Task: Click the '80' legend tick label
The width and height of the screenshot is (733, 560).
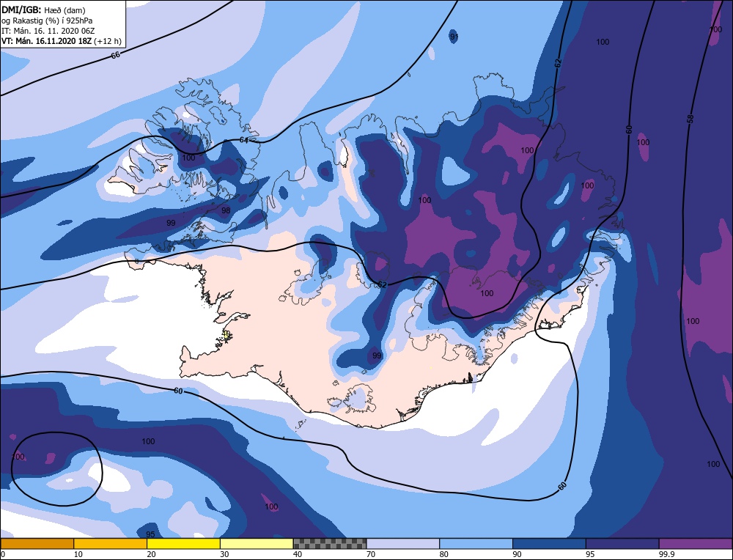Action: [444, 554]
